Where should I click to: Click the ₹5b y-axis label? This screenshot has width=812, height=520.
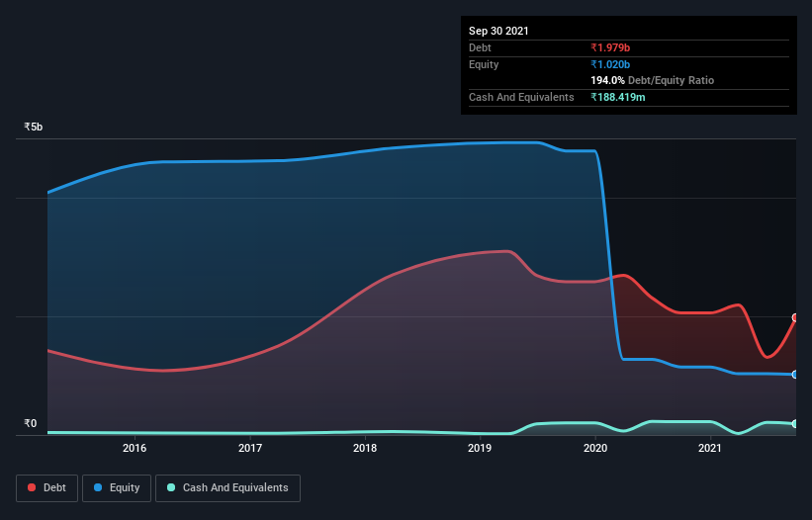[x=34, y=127]
